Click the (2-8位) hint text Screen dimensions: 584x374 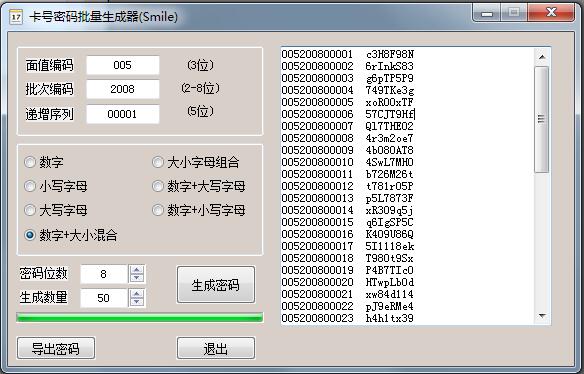201,88
